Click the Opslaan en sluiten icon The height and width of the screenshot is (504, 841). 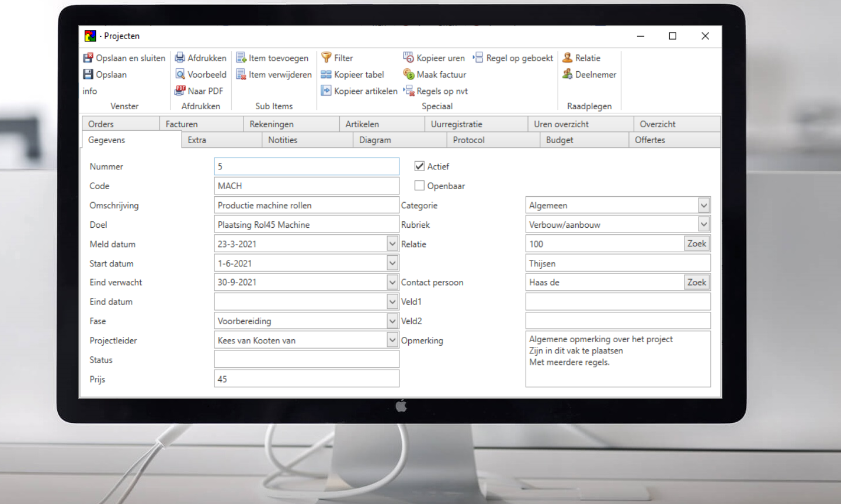88,58
